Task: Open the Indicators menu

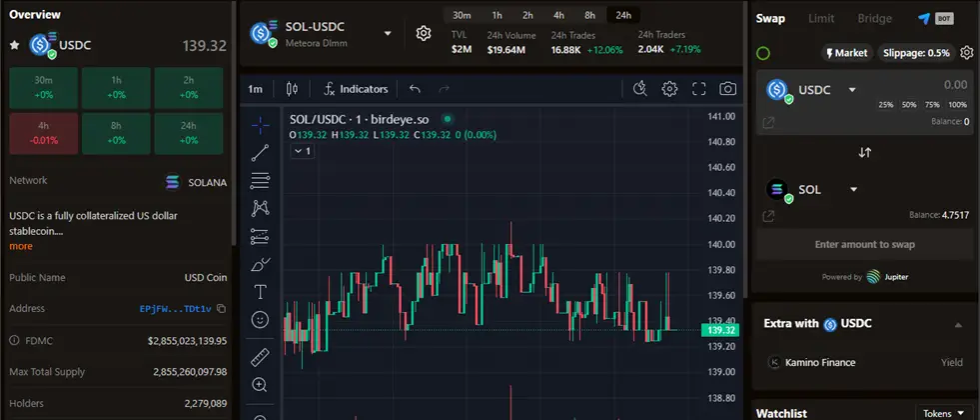Action: tap(355, 89)
